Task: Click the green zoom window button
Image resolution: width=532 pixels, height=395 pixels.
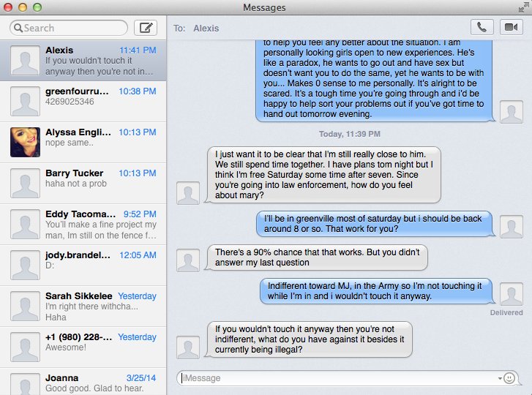Action: (37, 7)
